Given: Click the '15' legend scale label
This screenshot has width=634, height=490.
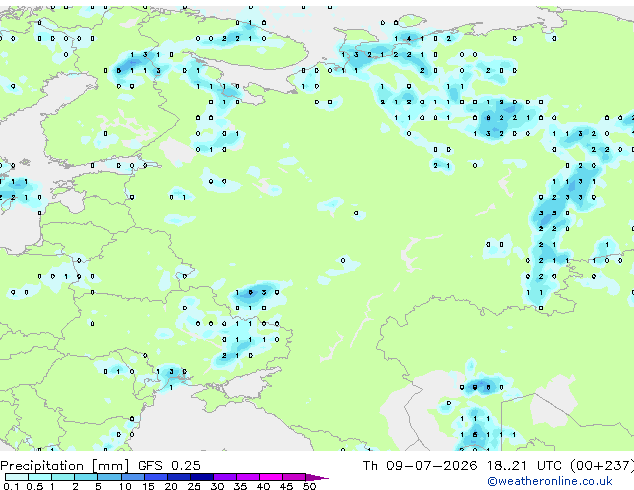Looking at the screenshot, I should click(x=148, y=486).
